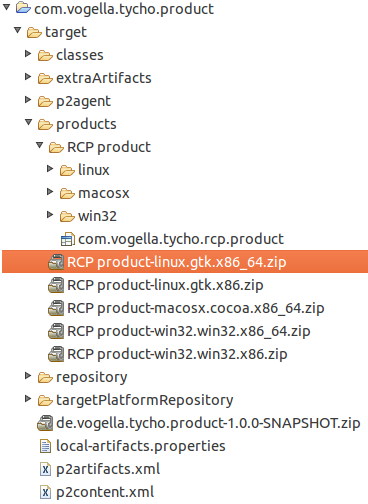Select the win32 folder label
The height and width of the screenshot is (504, 368).
point(97,216)
